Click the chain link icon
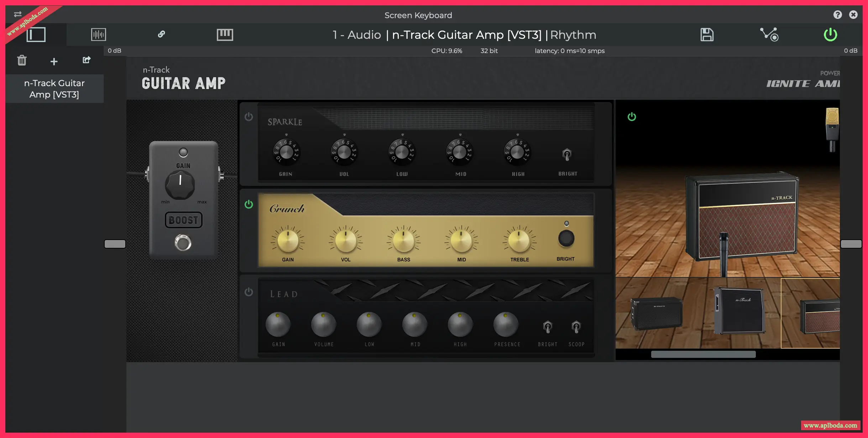 tap(161, 34)
